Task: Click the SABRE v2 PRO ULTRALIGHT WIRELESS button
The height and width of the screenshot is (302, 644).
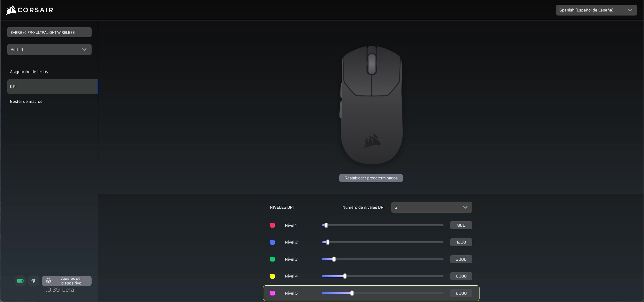Action: click(49, 33)
